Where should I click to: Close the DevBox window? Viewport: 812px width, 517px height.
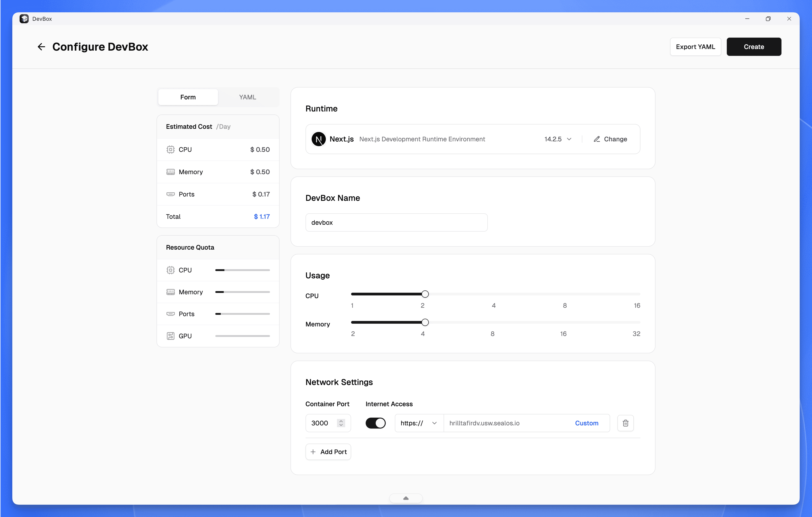(x=789, y=19)
